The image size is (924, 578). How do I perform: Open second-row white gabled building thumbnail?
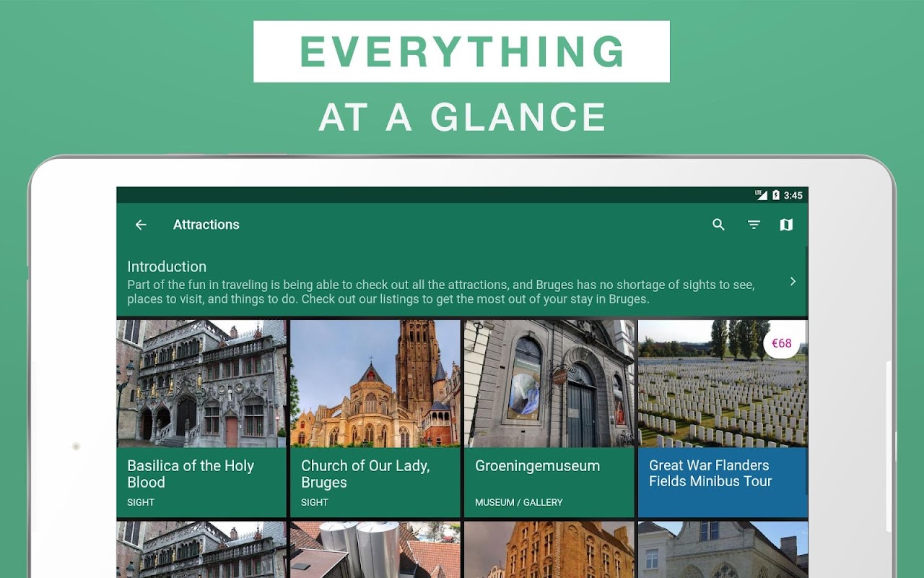[x=723, y=549]
